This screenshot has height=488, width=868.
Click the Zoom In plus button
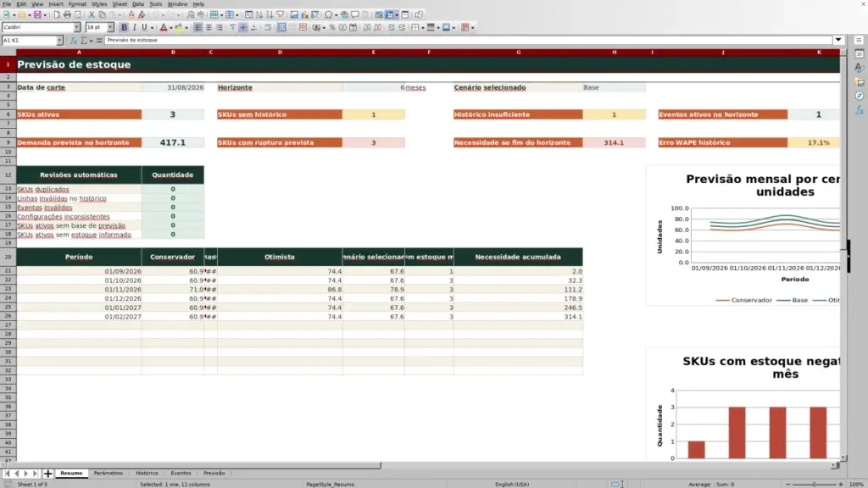tap(840, 485)
